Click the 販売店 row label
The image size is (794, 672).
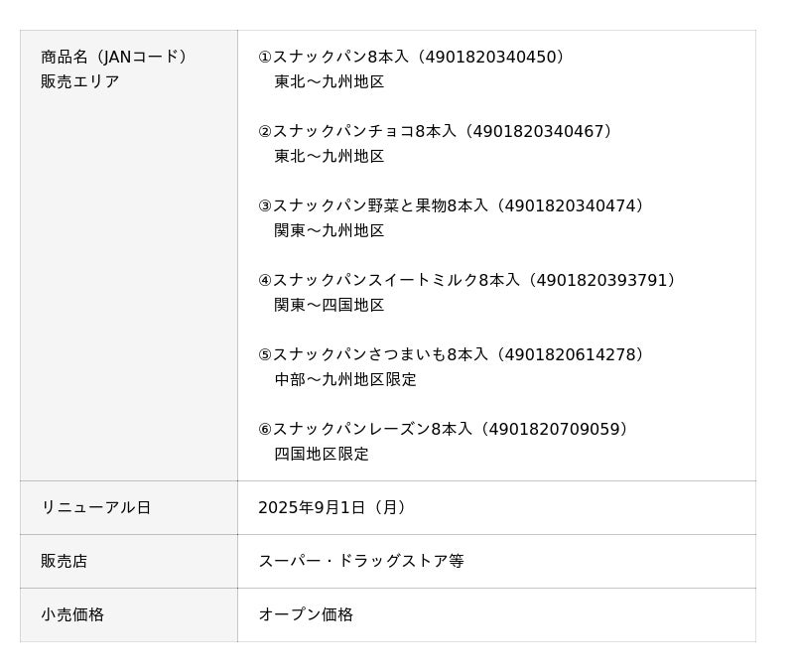tap(65, 561)
